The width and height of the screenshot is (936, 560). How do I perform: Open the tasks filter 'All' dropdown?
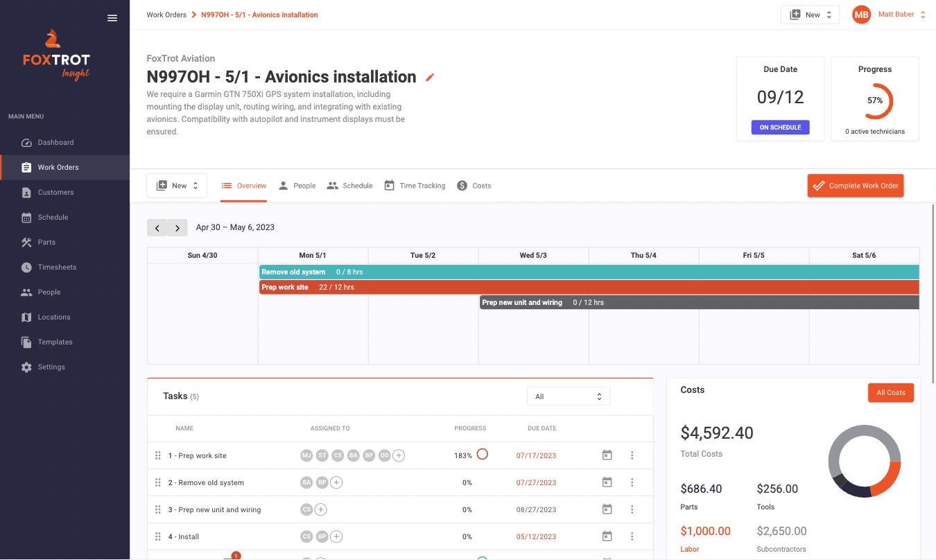point(568,396)
